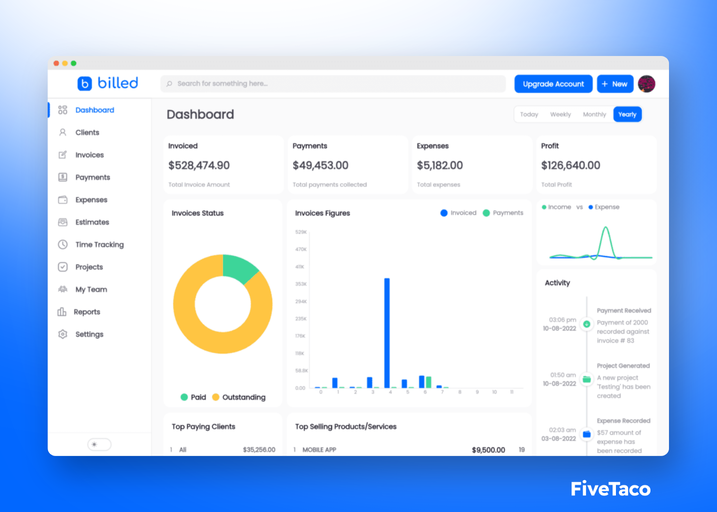This screenshot has height=512, width=717.
Task: Click the Expense Recorded activity title
Action: (623, 421)
